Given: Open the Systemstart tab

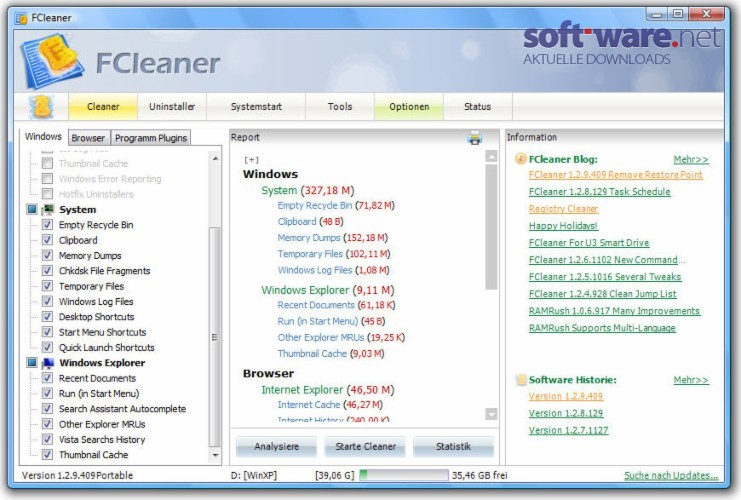Looking at the screenshot, I should coord(256,107).
